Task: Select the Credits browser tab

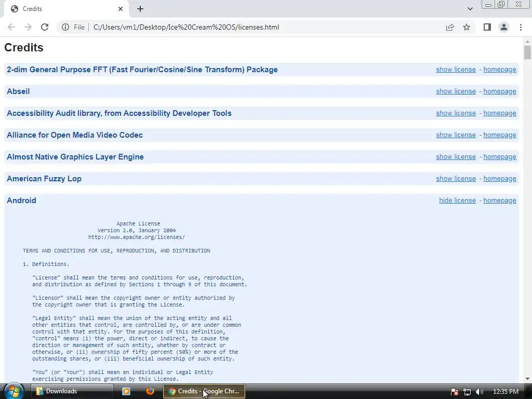Action: click(66, 9)
